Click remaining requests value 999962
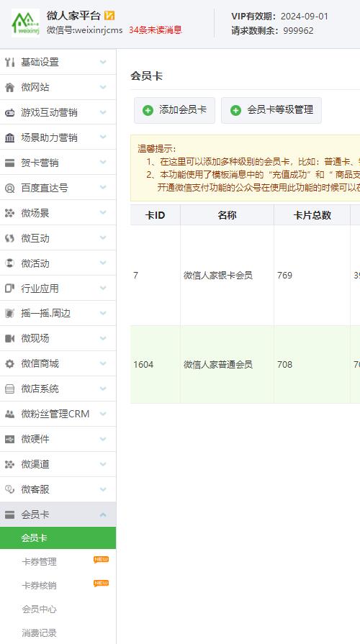The height and width of the screenshot is (644, 360). (298, 31)
